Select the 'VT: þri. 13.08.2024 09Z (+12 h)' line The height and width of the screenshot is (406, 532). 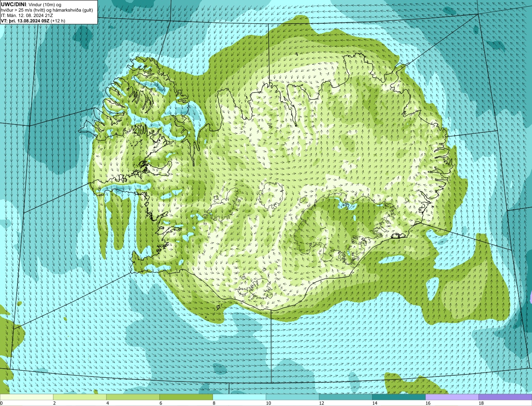pyautogui.click(x=33, y=20)
